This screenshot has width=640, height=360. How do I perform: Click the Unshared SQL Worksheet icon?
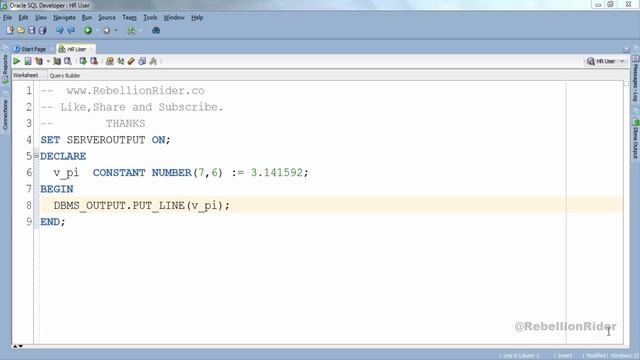coord(109,61)
